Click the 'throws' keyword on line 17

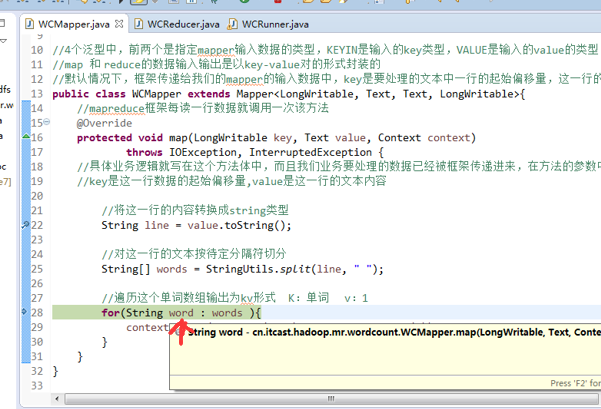pos(144,152)
